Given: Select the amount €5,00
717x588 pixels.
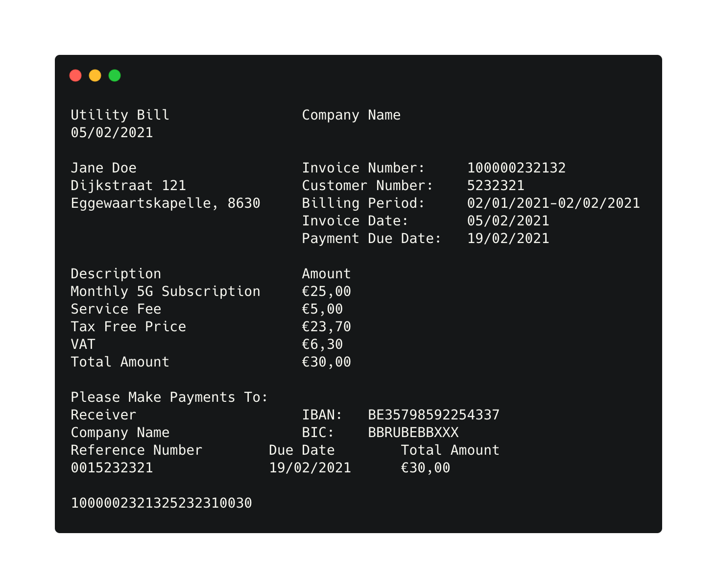Looking at the screenshot, I should point(322,309).
